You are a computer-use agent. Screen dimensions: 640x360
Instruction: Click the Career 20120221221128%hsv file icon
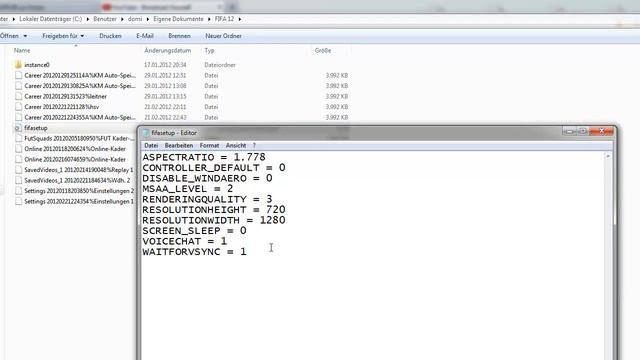18,107
